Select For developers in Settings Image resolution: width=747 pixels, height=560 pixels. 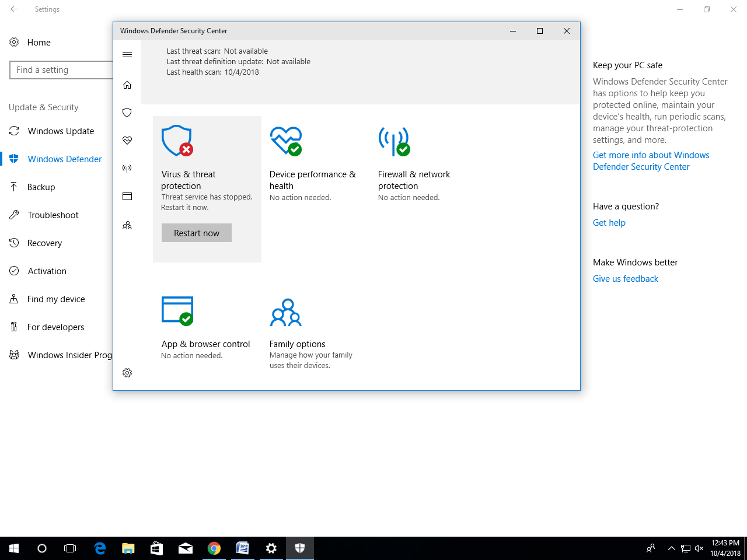tap(57, 327)
